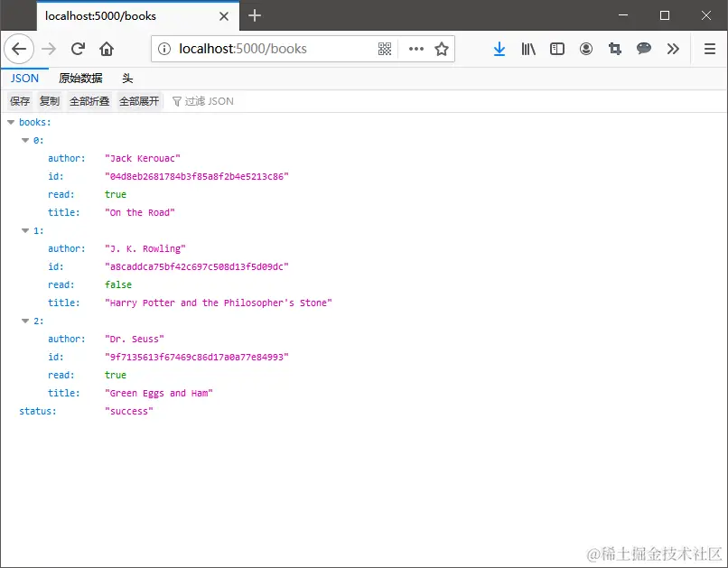Click the read true value of item 0

coord(115,195)
